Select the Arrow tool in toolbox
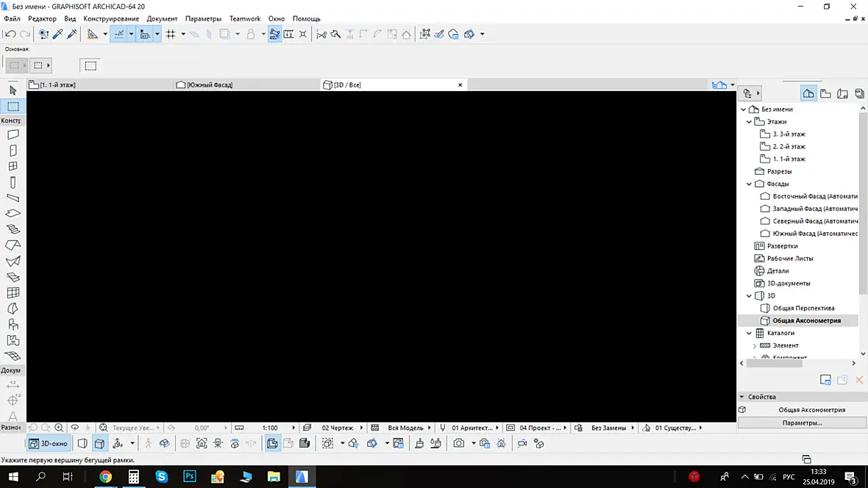 tap(13, 90)
